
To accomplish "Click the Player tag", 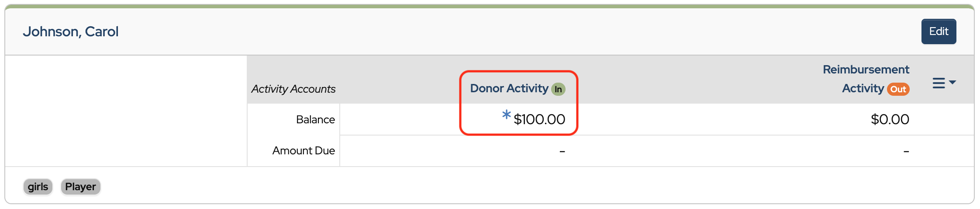I will 80,187.
